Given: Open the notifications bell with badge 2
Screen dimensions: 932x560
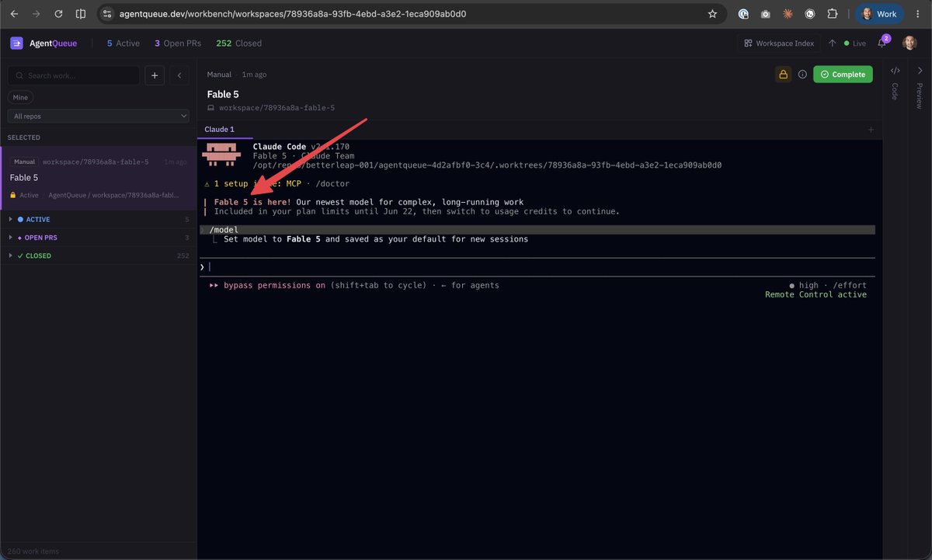Looking at the screenshot, I should 882,43.
